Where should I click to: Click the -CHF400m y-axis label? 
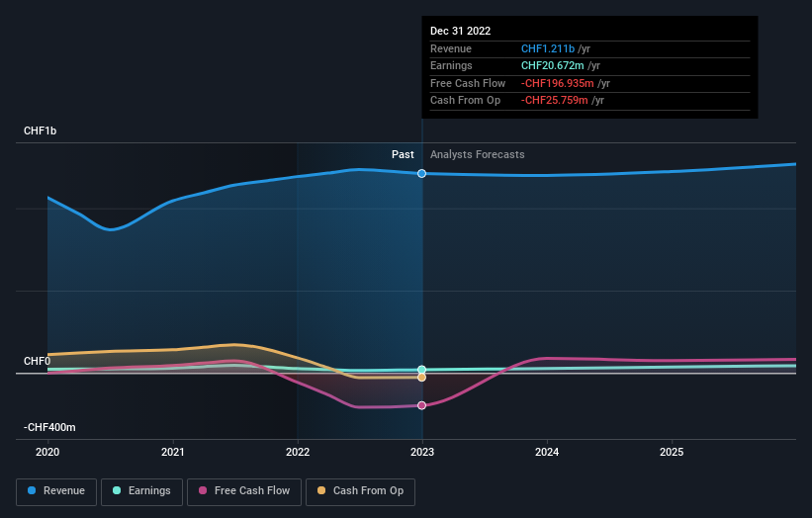[49, 427]
